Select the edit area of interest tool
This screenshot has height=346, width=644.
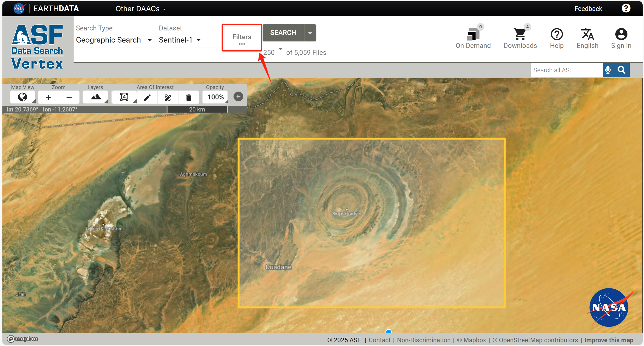point(168,97)
